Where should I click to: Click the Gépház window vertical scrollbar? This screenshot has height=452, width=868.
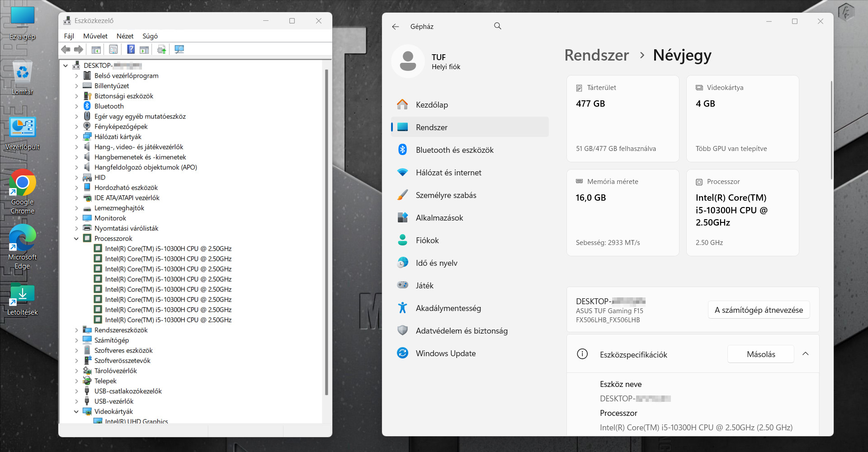pyautogui.click(x=831, y=130)
